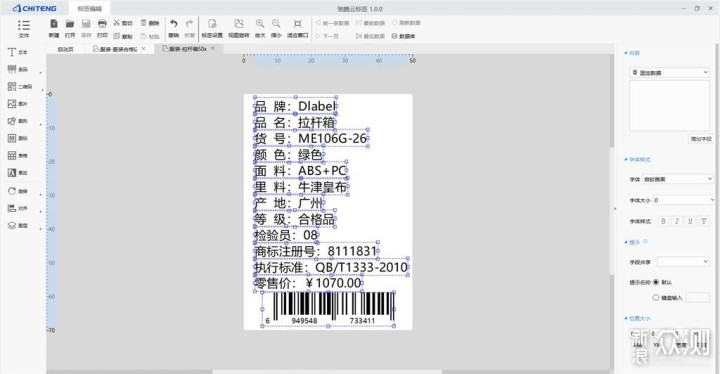Select the 图片 image tool
720x374 pixels.
tap(18, 104)
